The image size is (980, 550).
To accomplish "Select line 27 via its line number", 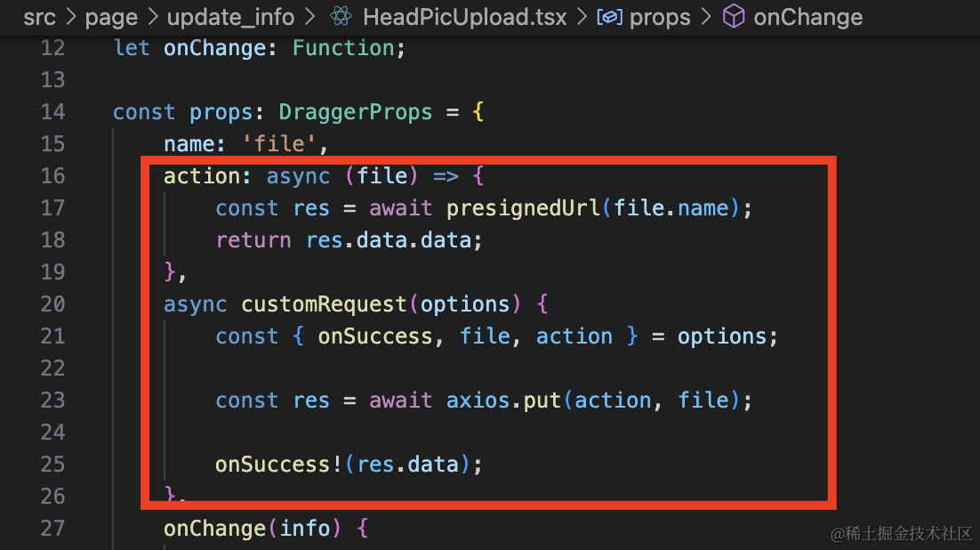I will click(52, 528).
